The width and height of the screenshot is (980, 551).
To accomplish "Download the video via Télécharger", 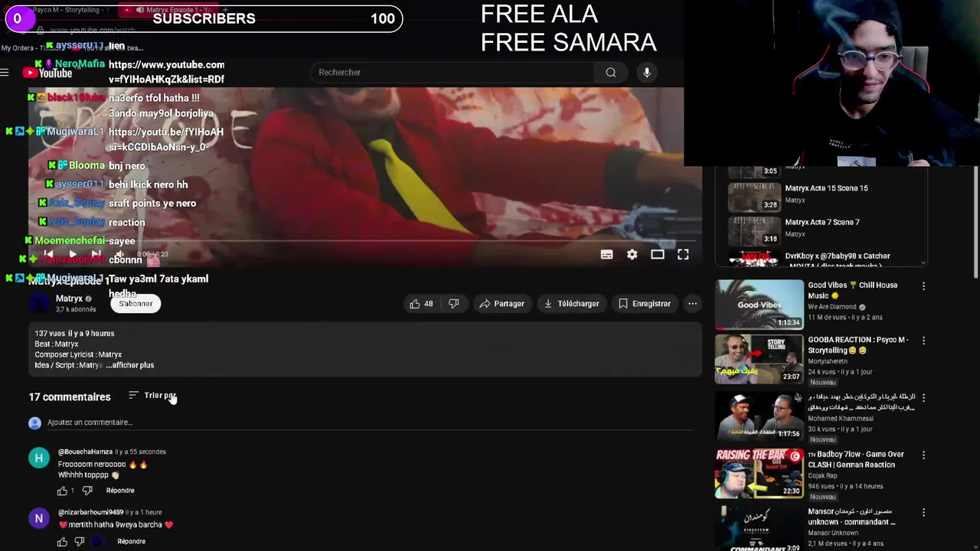I will tap(571, 304).
